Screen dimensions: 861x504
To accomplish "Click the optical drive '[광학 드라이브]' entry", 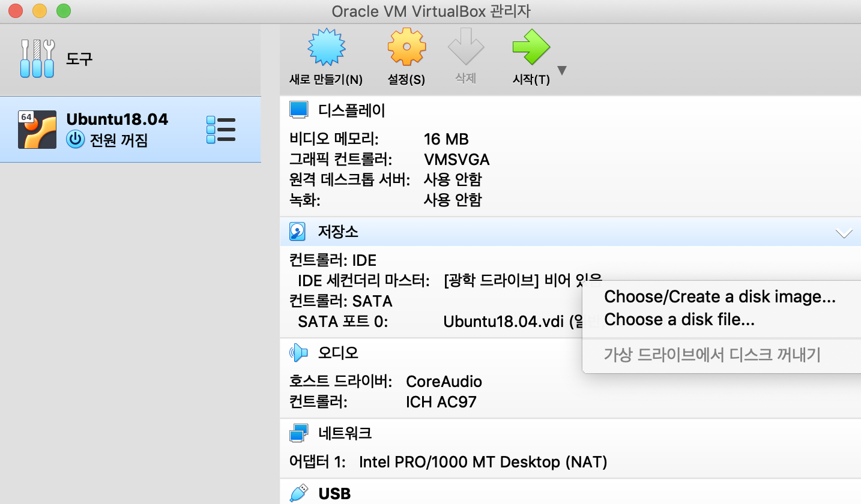I will click(x=522, y=280).
